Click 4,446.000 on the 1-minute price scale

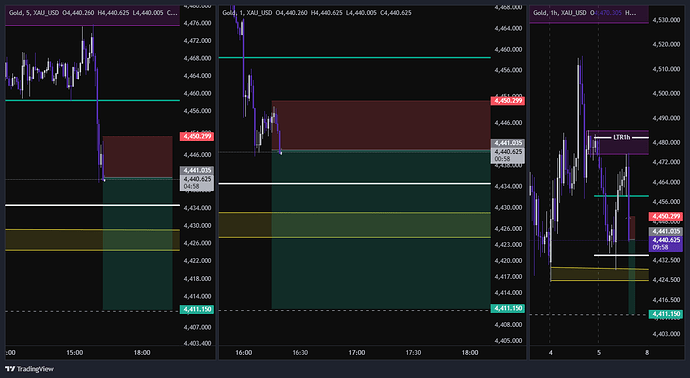508,123
